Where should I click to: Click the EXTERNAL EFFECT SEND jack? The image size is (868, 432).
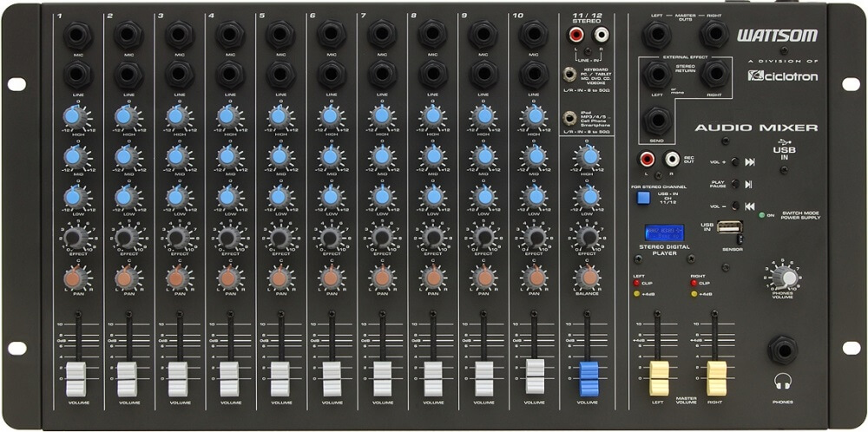point(656,121)
